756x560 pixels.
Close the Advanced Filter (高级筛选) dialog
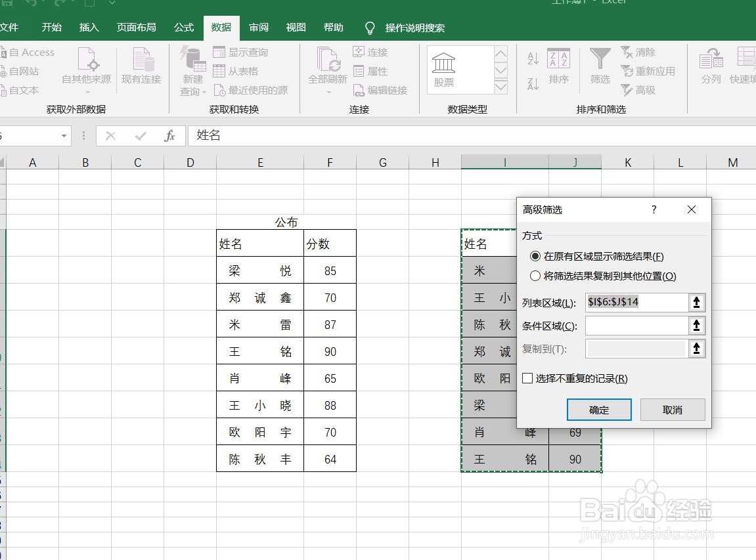click(692, 209)
